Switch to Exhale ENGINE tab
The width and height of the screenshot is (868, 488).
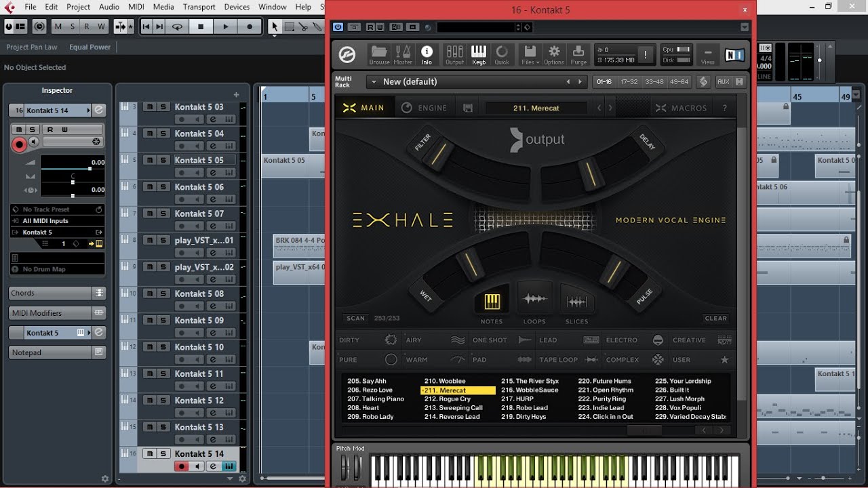(424, 108)
